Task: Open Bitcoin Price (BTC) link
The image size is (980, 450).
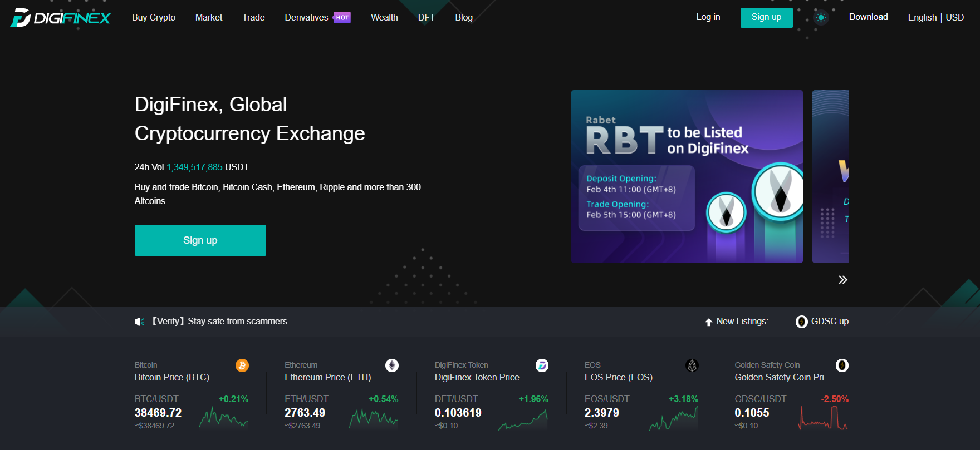Action: 172,377
